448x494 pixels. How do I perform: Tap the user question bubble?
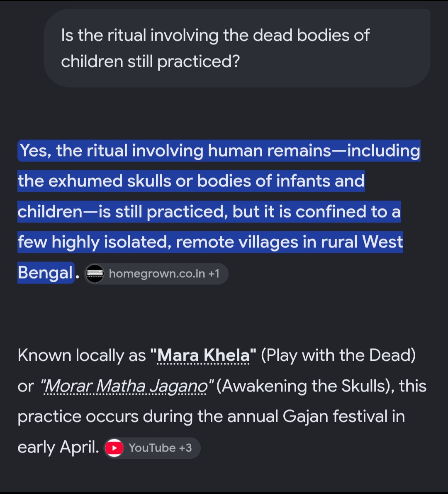237,48
